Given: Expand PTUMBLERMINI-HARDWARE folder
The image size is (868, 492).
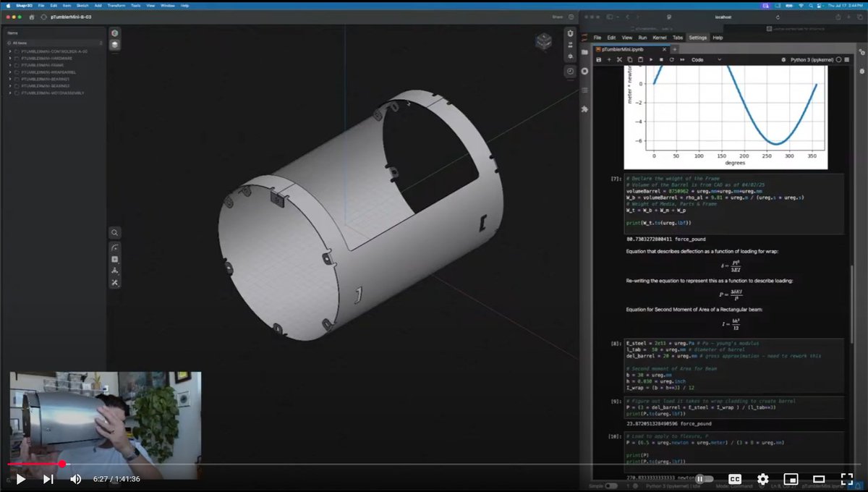Looking at the screenshot, I should tap(10, 59).
